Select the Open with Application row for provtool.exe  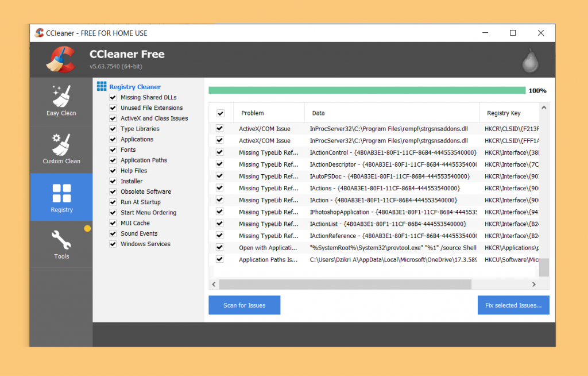[356, 248]
